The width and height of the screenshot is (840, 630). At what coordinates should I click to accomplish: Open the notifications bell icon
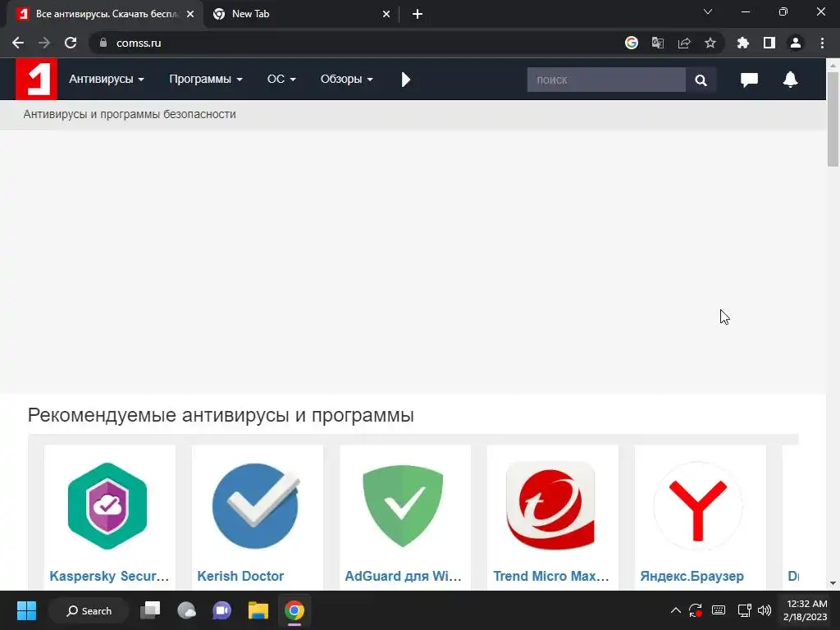790,80
